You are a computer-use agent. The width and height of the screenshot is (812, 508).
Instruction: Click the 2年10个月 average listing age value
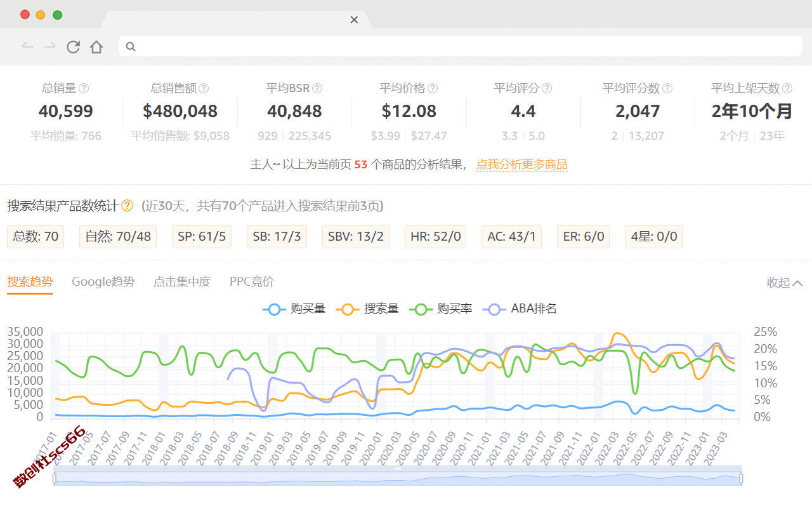(x=752, y=112)
